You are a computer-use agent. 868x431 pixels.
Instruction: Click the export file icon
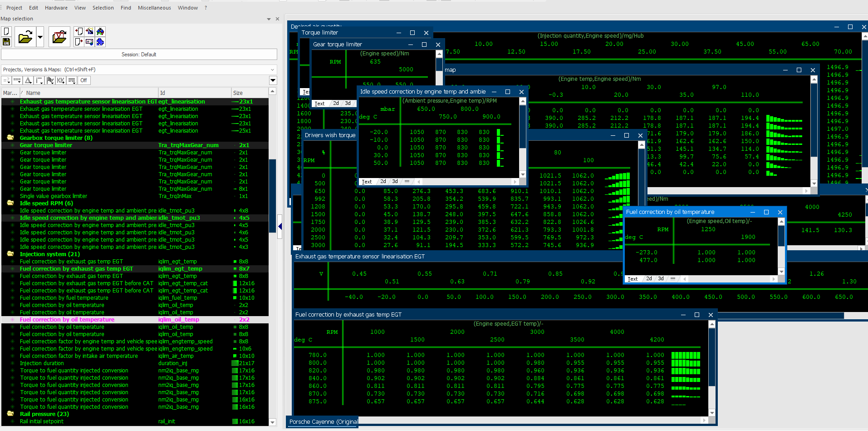[79, 42]
